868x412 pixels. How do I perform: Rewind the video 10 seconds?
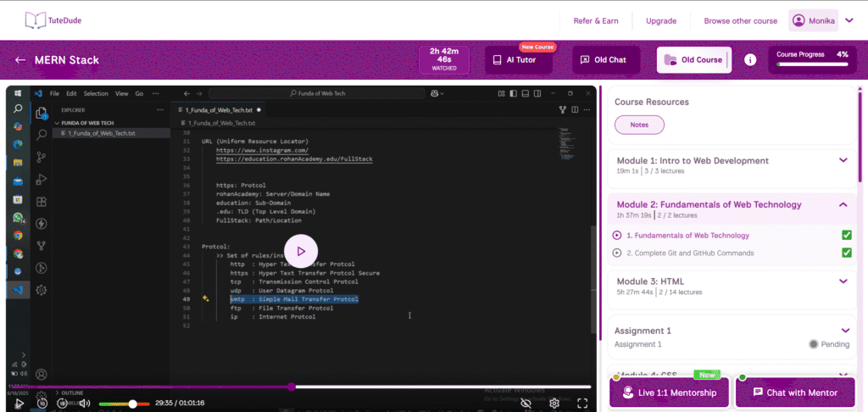42,404
